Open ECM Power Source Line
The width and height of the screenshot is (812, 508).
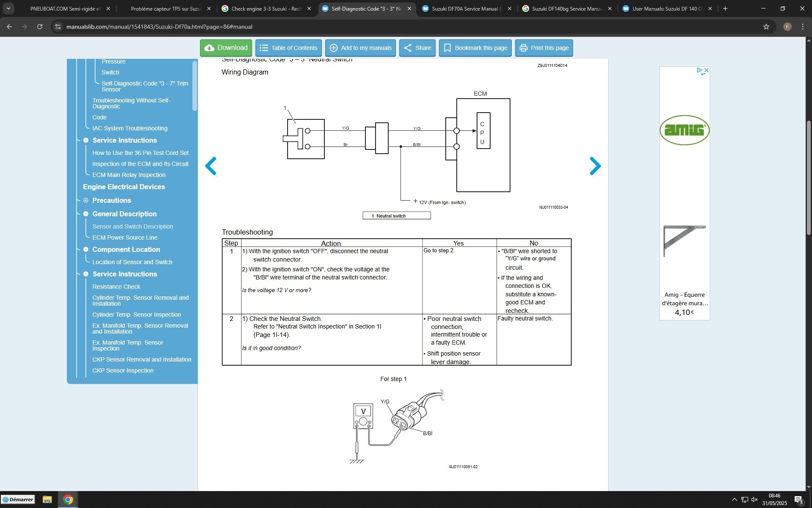click(x=125, y=237)
